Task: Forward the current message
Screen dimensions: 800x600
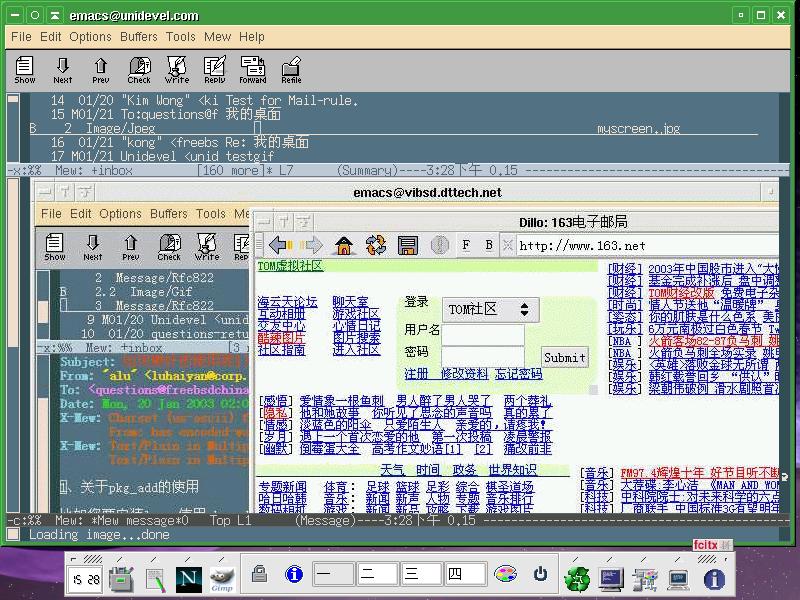Action: pos(253,65)
